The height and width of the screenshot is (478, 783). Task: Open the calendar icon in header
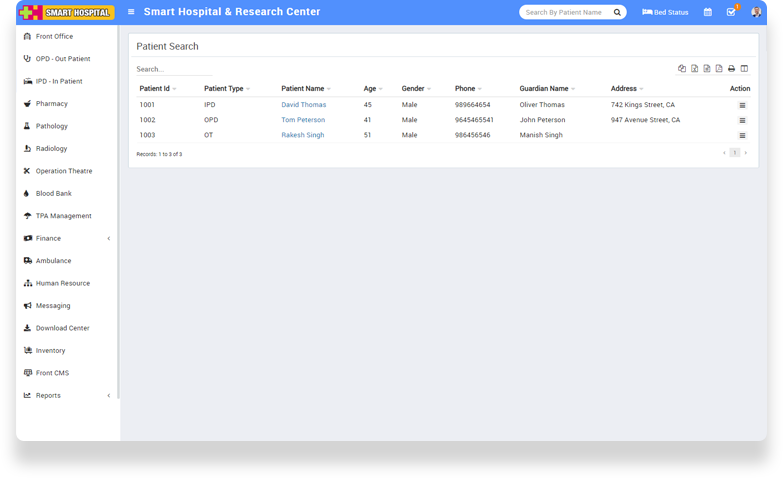(708, 12)
